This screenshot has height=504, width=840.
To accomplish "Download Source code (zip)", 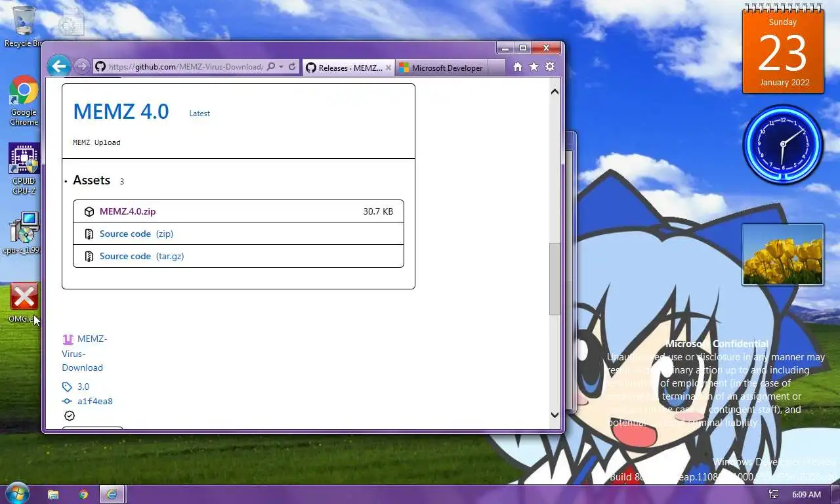I will [x=136, y=234].
